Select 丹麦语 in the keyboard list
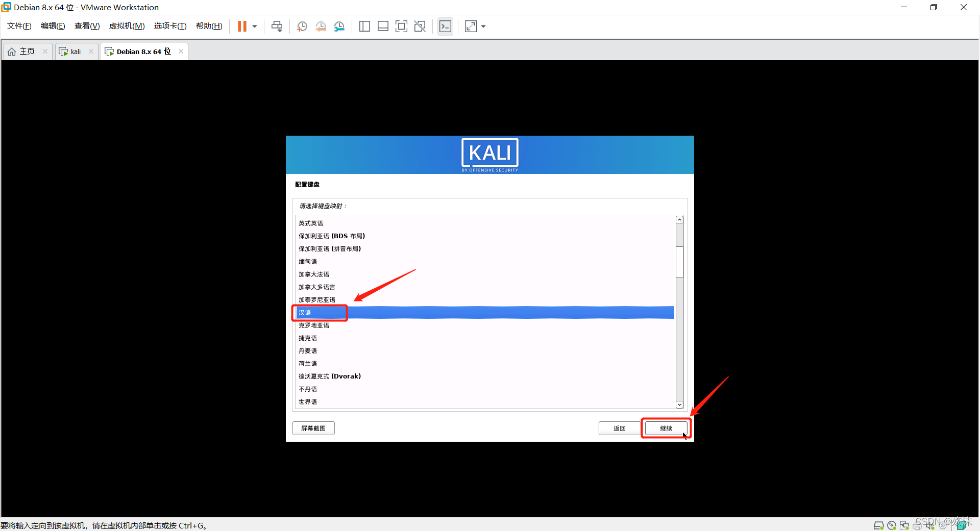Image resolution: width=980 pixels, height=531 pixels. click(308, 351)
